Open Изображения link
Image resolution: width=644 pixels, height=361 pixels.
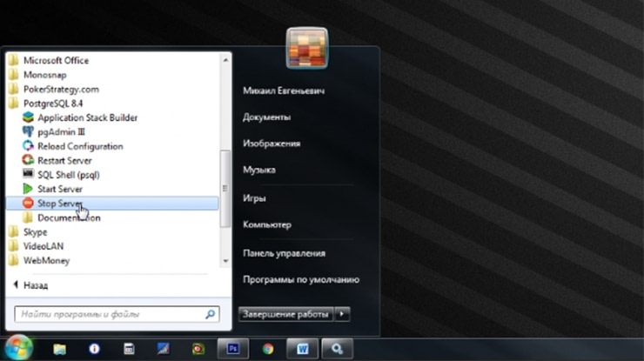[272, 144]
